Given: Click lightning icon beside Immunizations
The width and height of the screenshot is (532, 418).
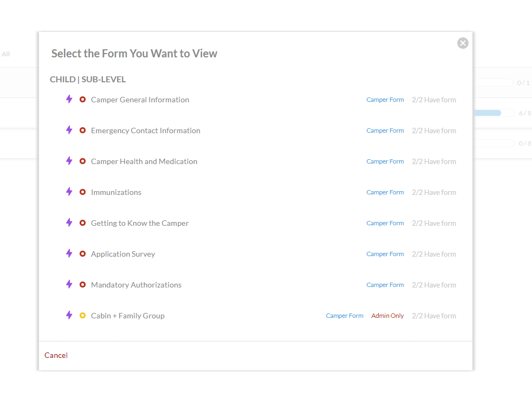Looking at the screenshot, I should coord(69,192).
